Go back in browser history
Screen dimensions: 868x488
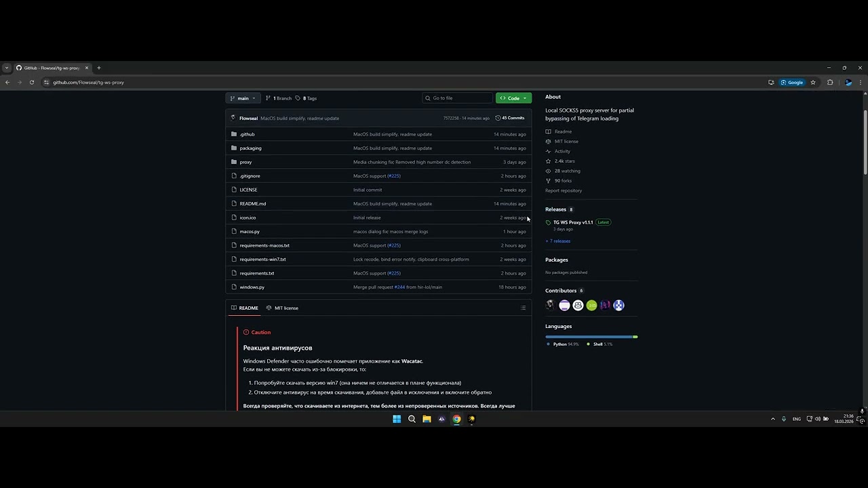[x=7, y=83]
